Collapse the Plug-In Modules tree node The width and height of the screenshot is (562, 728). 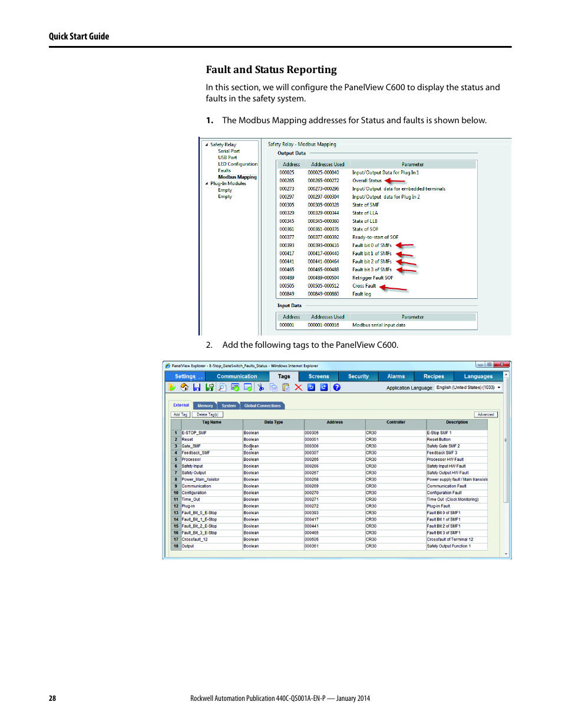coord(207,183)
